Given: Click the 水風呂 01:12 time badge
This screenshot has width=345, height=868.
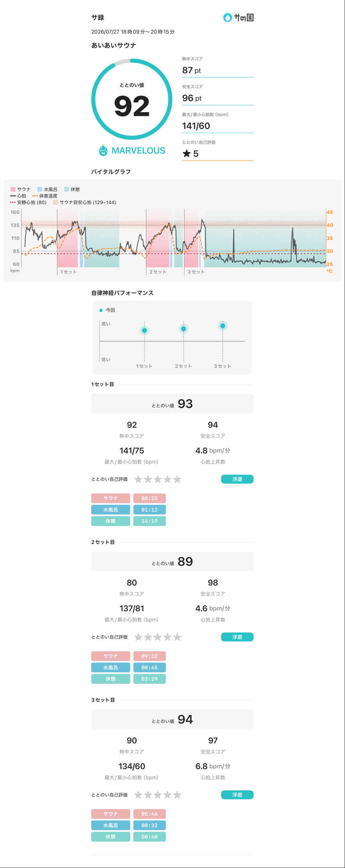Looking at the screenshot, I should [150, 510].
